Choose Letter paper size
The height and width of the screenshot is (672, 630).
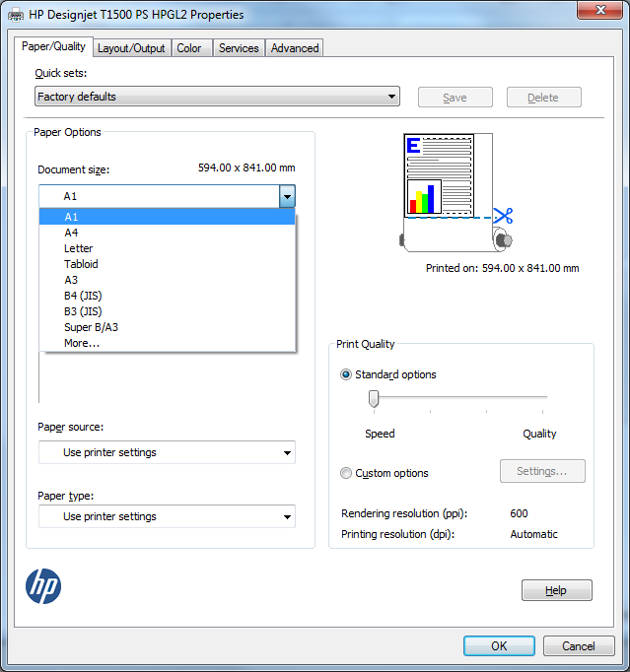[167, 248]
